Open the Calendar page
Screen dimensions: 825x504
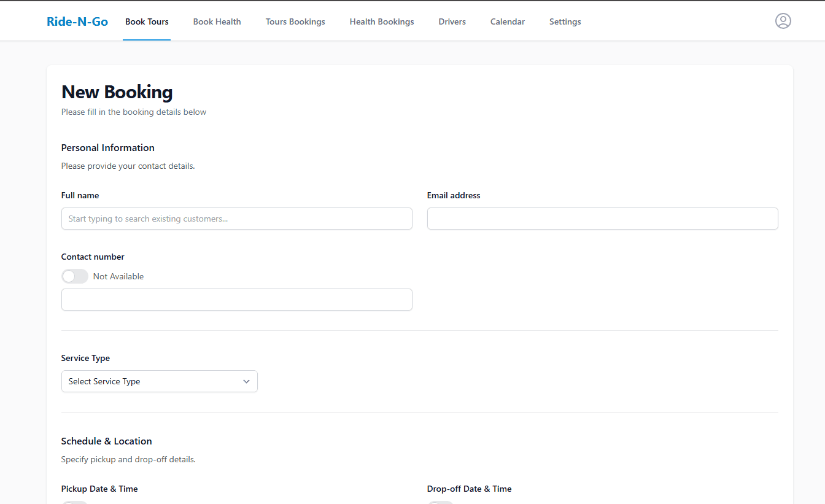pyautogui.click(x=507, y=21)
